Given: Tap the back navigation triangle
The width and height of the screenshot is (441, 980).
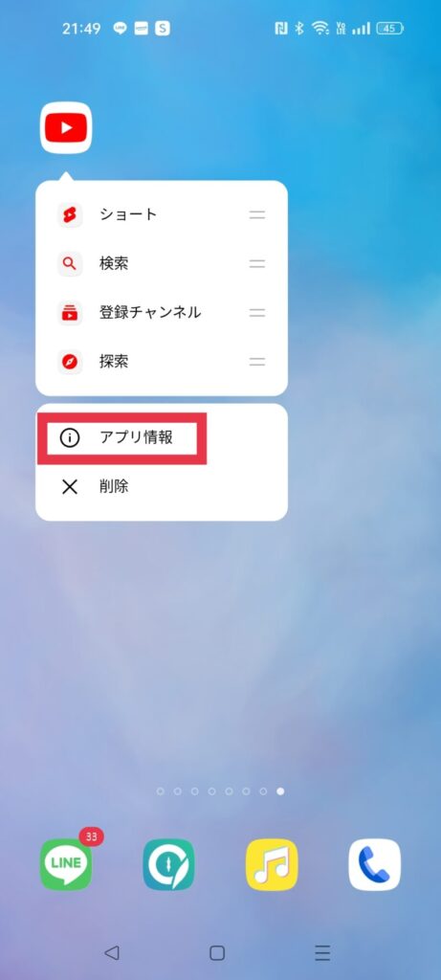Looking at the screenshot, I should tap(112, 952).
